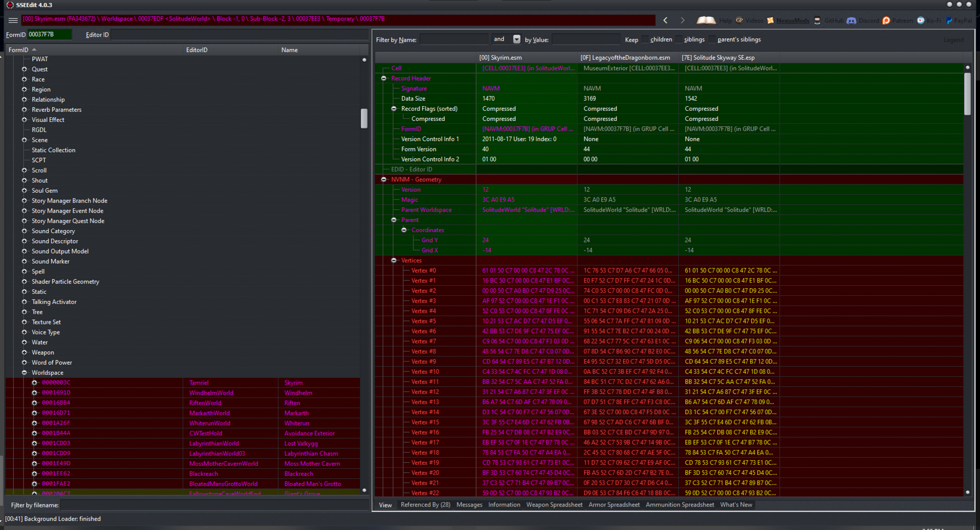Click the Solitude Skyway SE.esp column header
980x530 pixels.
729,58
